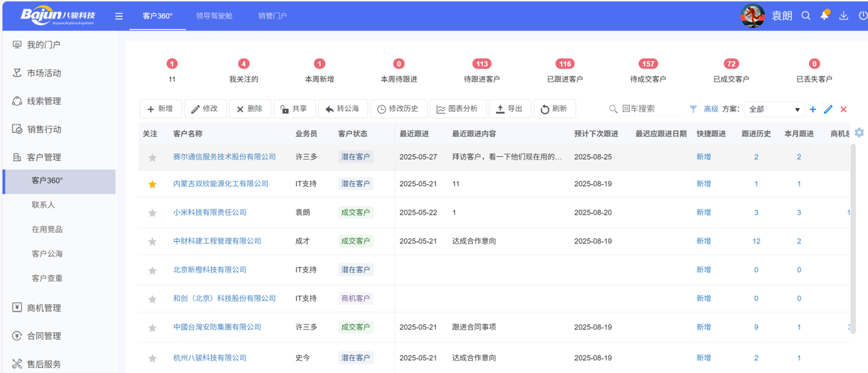Expand 商机管理 in the sidebar

(x=44, y=308)
